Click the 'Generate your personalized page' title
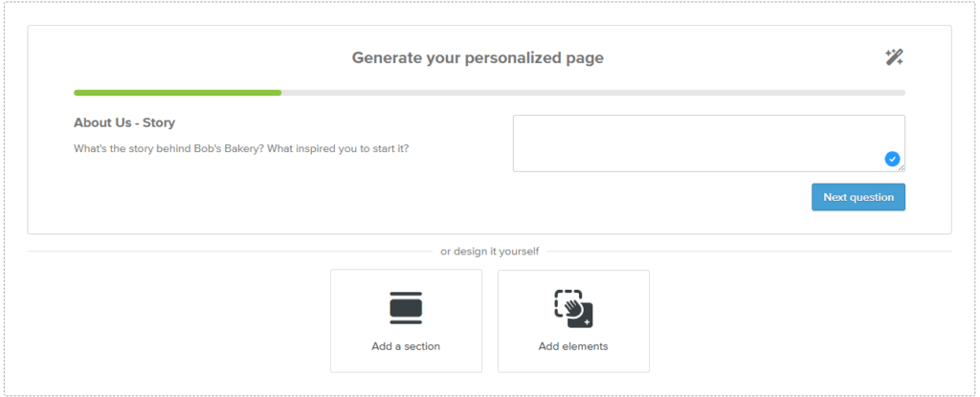 [478, 58]
